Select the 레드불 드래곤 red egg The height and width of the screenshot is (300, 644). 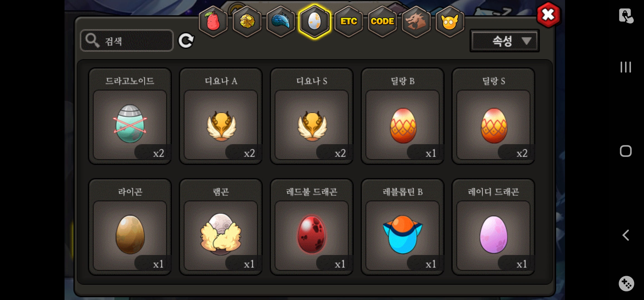[312, 227]
